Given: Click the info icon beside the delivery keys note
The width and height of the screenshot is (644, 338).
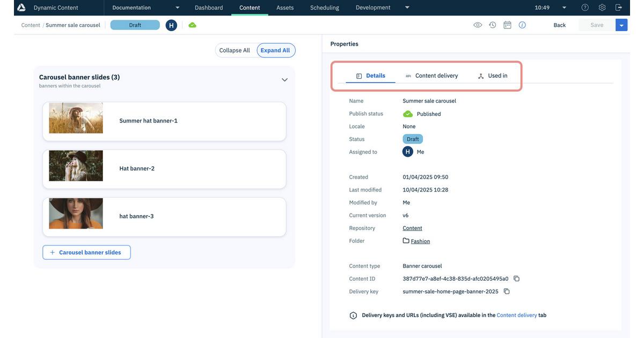Looking at the screenshot, I should 353,315.
